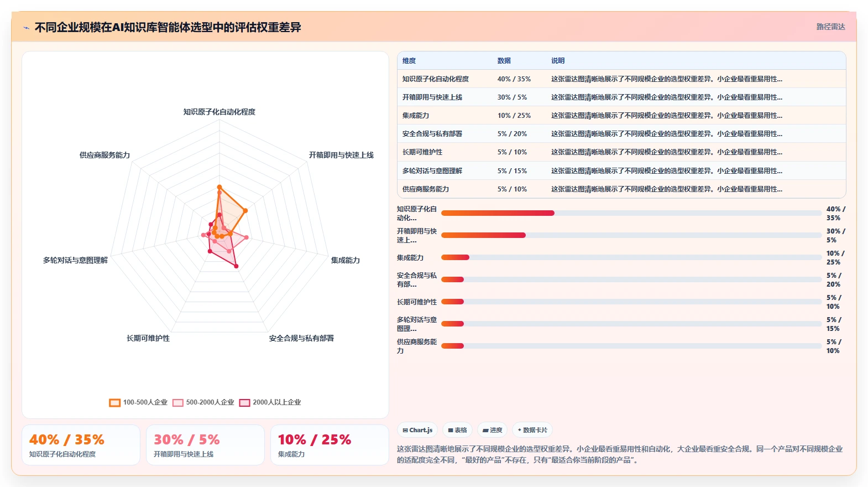Click the radar axis label 安全合规与私有部署

click(x=301, y=338)
